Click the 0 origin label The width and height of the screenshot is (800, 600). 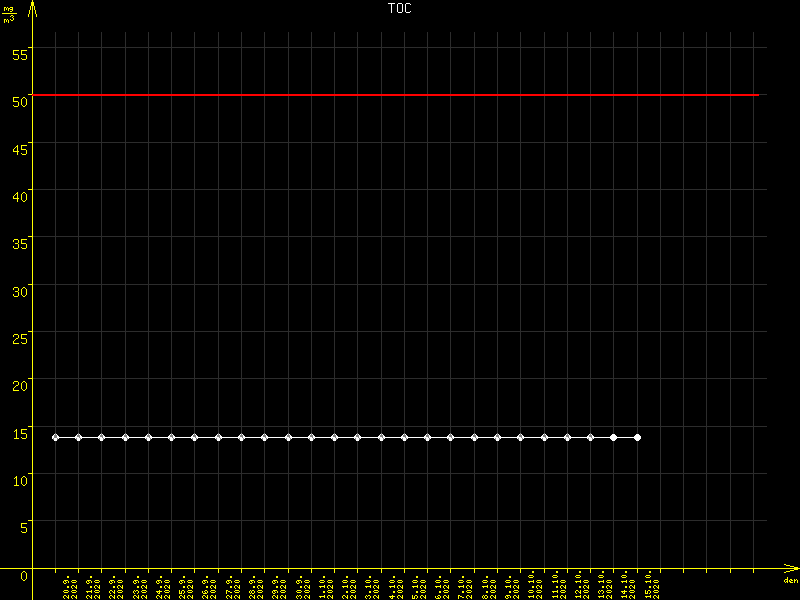coord(23,575)
